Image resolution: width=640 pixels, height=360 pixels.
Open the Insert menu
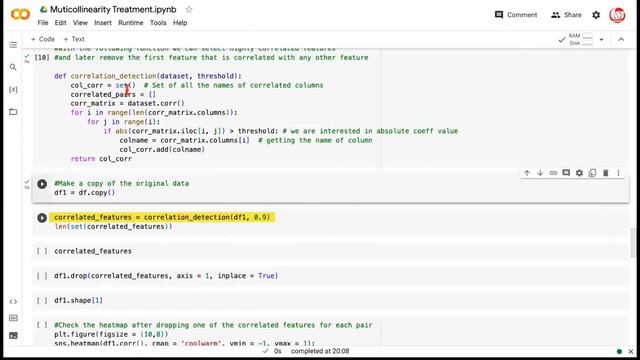click(x=103, y=23)
